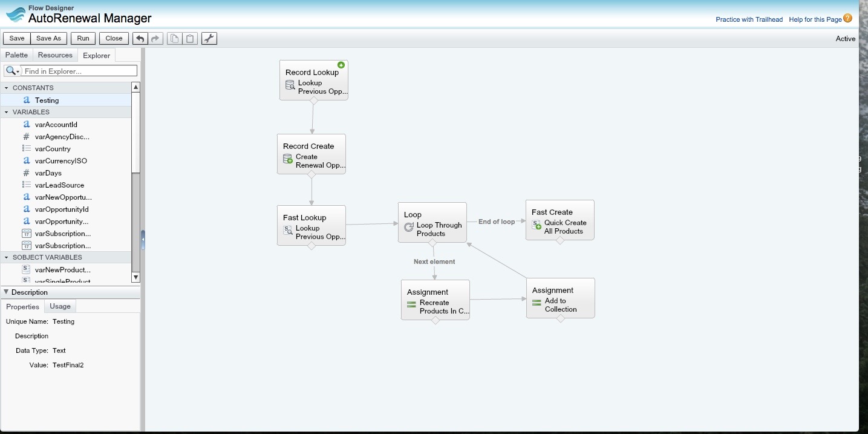Viewport: 868px width, 434px height.
Task: Click the explorer scrollbar up arrow
Action: tap(135, 87)
